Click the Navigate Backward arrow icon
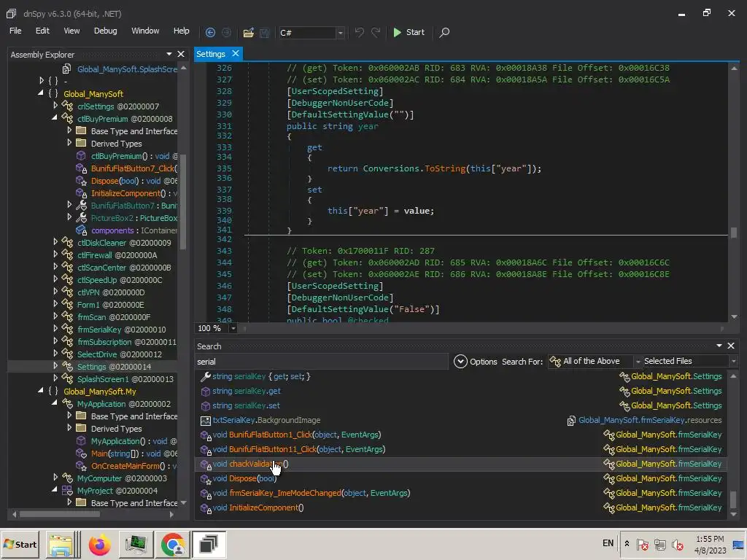 (210, 32)
